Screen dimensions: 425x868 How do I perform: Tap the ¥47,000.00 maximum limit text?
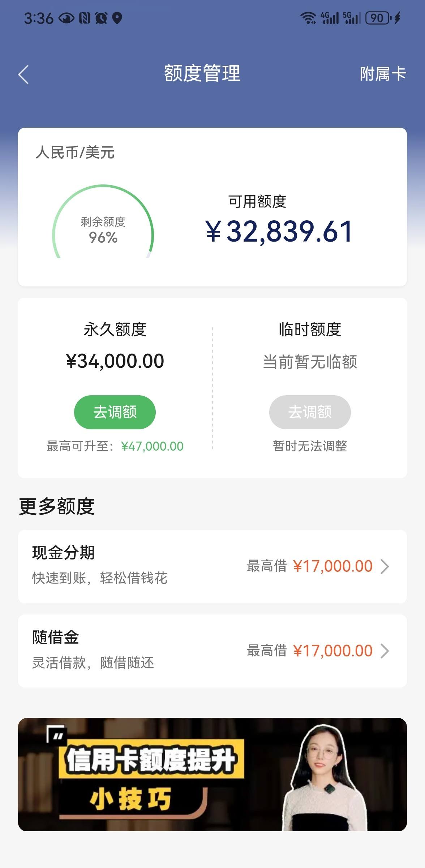point(152,446)
